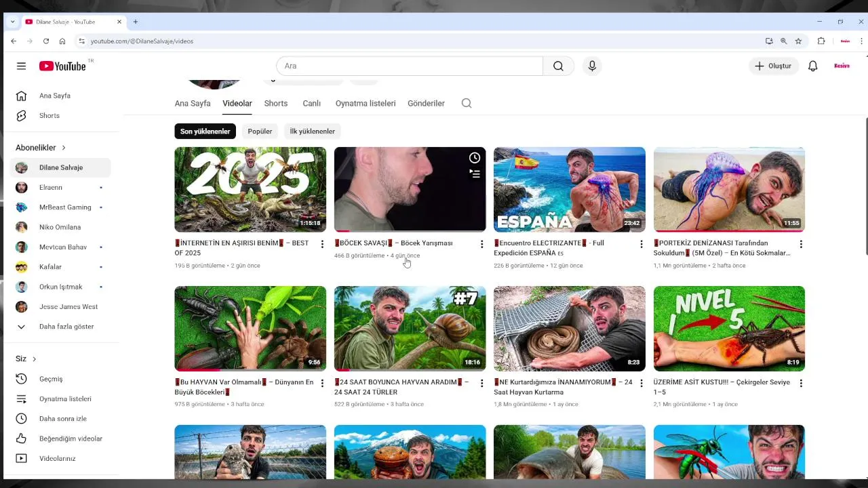Open options menu for BEST OF 2025 video
The image size is (868, 488).
(322, 244)
